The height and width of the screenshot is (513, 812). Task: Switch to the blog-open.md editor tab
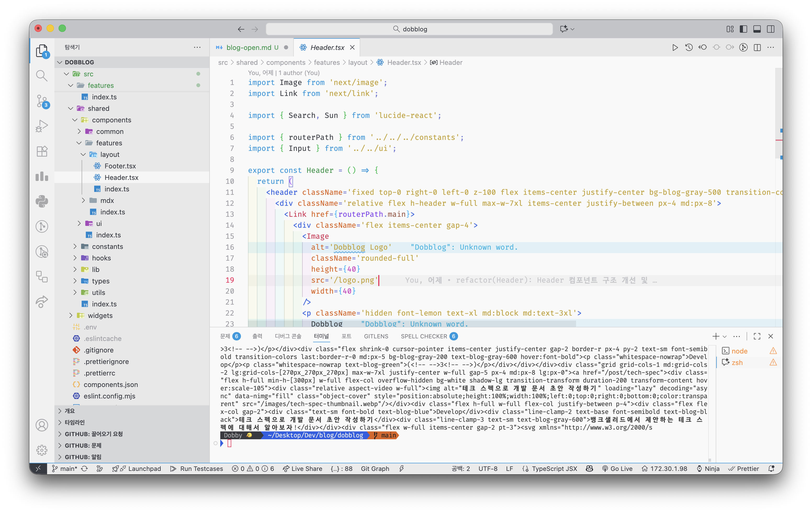(249, 48)
